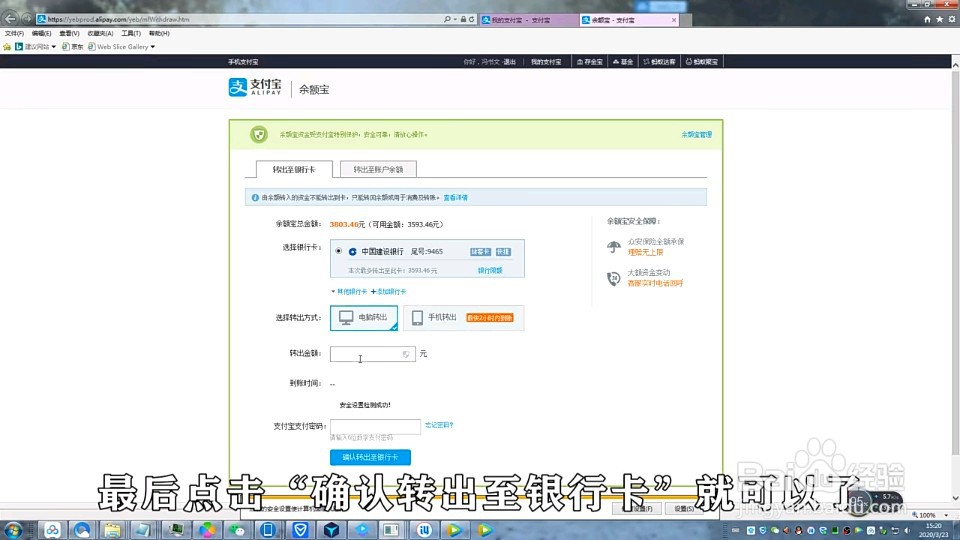Click the add-to-favorites-bar star icon
The height and width of the screenshot is (540, 960).
coord(7,47)
